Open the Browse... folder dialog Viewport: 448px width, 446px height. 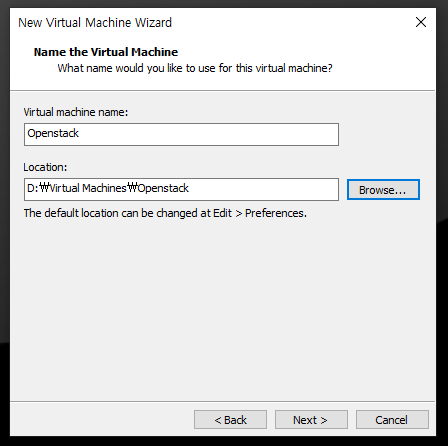[383, 190]
